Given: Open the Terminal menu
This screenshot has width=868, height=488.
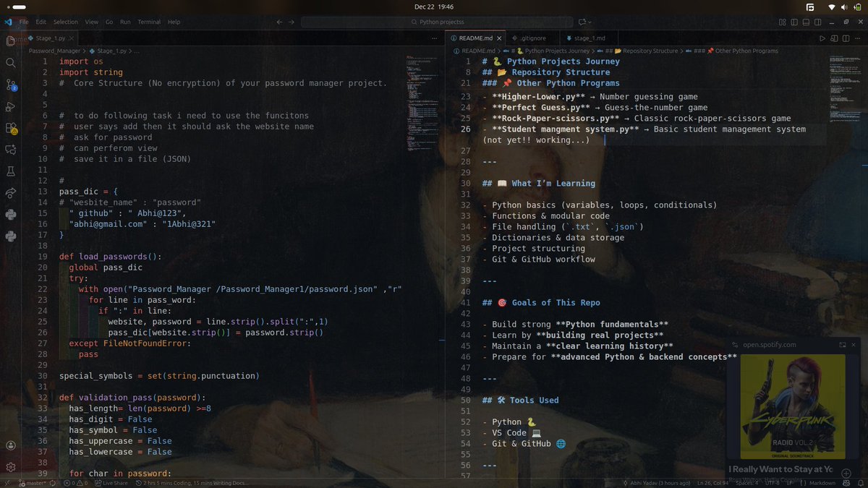Looking at the screenshot, I should [x=149, y=22].
